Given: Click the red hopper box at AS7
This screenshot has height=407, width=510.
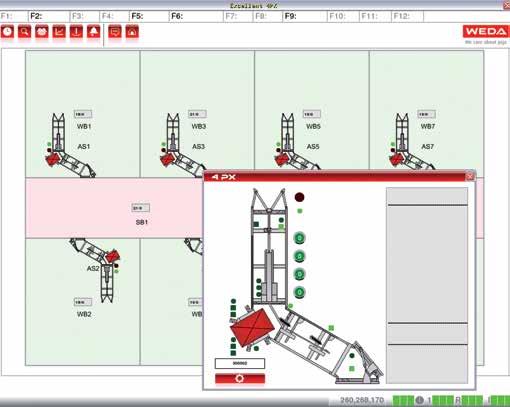Looking at the screenshot, I should [397, 159].
